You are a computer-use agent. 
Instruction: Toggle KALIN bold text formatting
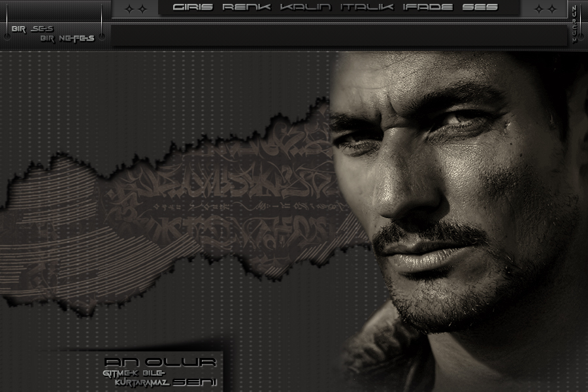(306, 8)
